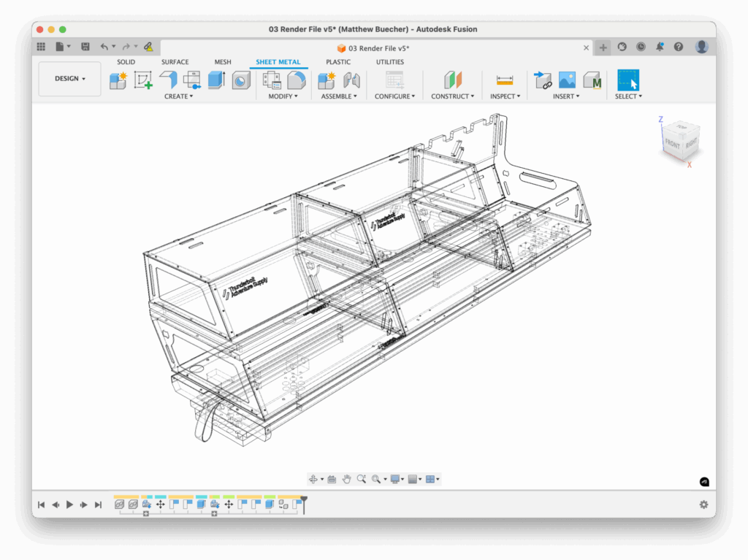The width and height of the screenshot is (748, 560).
Task: Click the Pan hand tool
Action: tap(346, 479)
